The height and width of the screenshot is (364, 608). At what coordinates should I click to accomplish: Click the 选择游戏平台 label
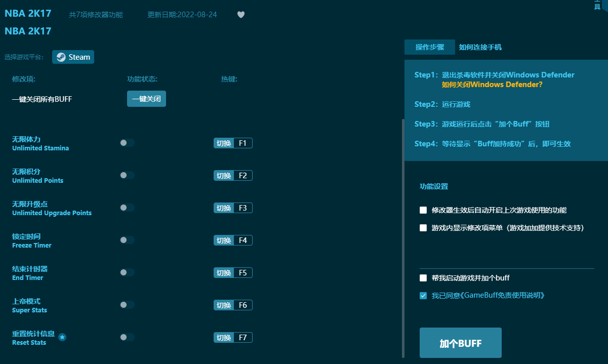pos(25,57)
